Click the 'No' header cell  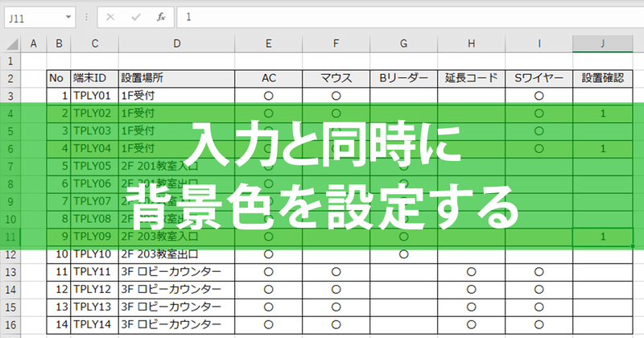point(59,78)
